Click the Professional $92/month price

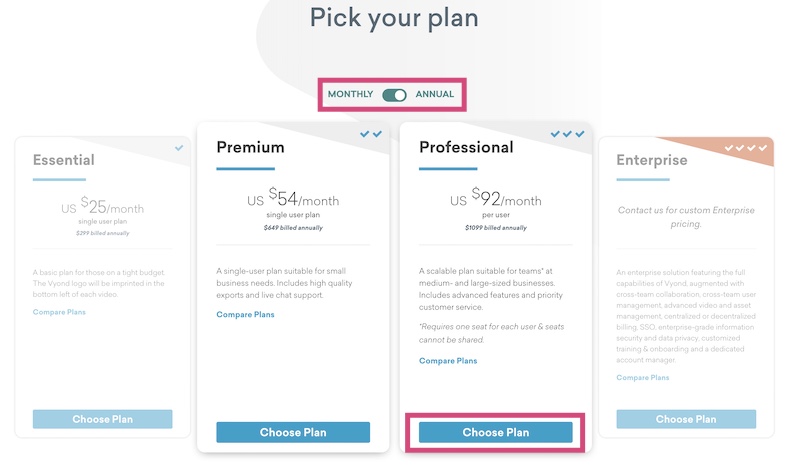pyautogui.click(x=496, y=199)
